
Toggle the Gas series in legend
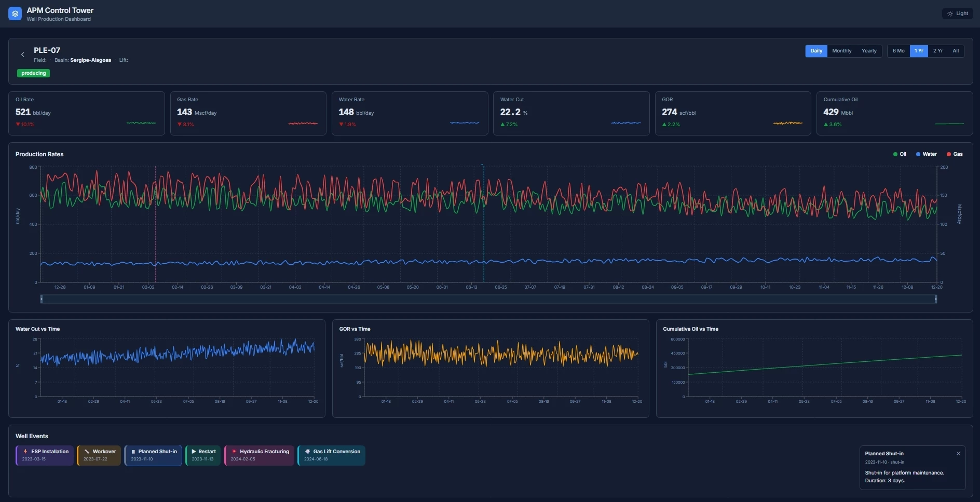point(955,154)
